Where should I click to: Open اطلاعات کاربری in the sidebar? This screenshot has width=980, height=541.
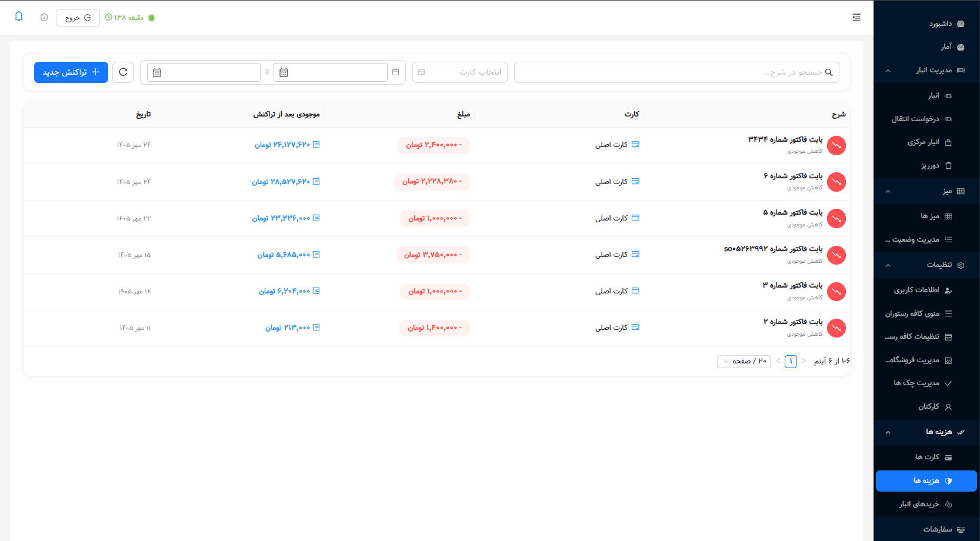point(926,290)
